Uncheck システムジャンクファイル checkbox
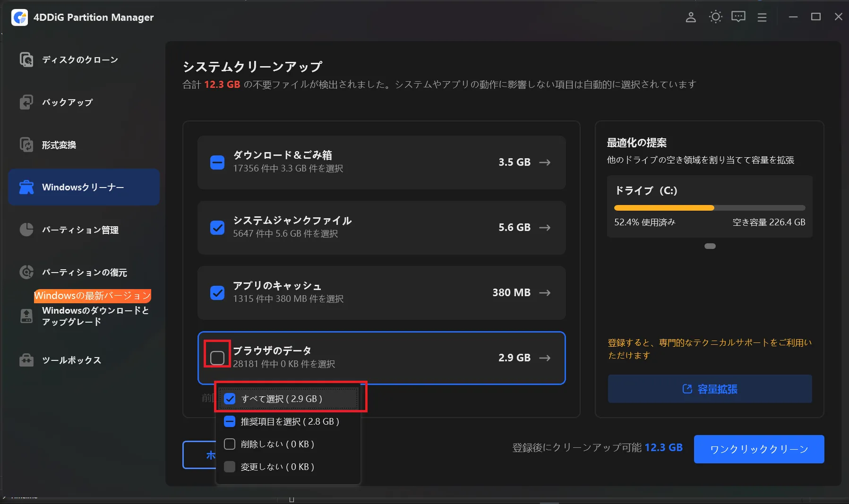 point(217,228)
